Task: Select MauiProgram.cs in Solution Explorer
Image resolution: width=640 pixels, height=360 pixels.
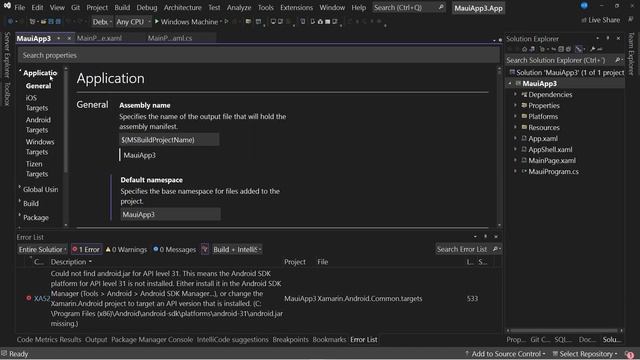Action: 553,171
